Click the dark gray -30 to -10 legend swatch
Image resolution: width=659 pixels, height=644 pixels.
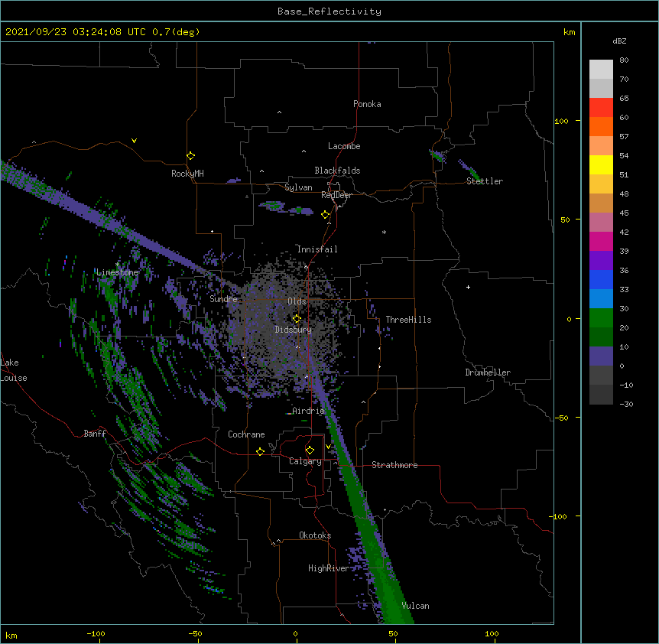tap(601, 395)
